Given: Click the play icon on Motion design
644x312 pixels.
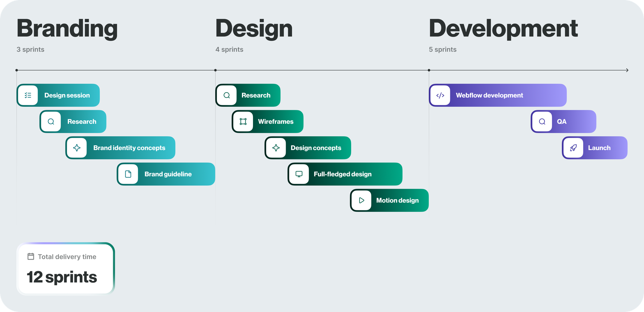Looking at the screenshot, I should tap(362, 200).
